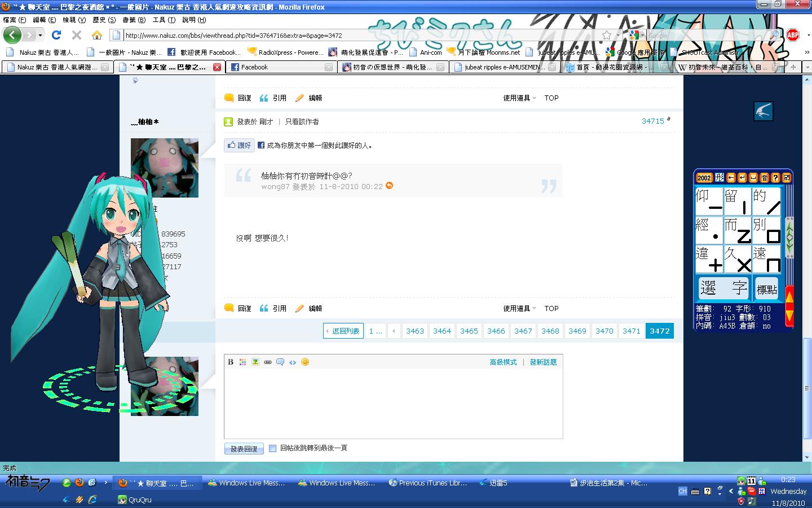812x508 pixels.
Task: Select the 仰 horizontal stroke key
Action: tap(709, 202)
